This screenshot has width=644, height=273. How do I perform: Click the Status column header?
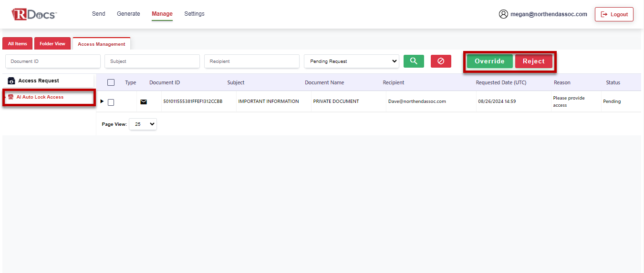click(x=613, y=82)
